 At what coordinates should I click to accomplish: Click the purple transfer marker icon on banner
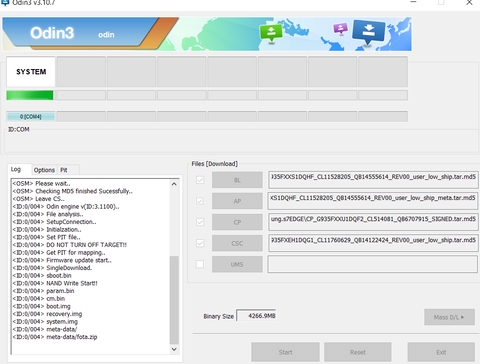pos(340,29)
